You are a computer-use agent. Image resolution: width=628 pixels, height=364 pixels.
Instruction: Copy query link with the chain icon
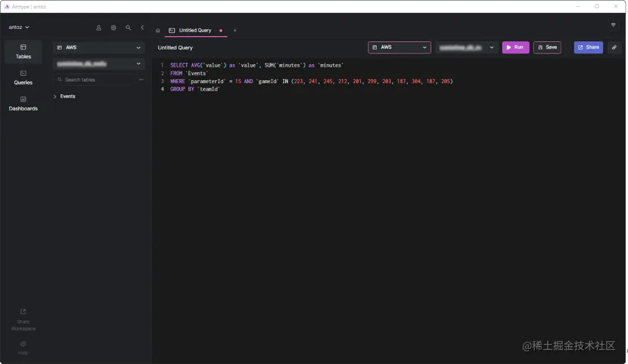[614, 47]
